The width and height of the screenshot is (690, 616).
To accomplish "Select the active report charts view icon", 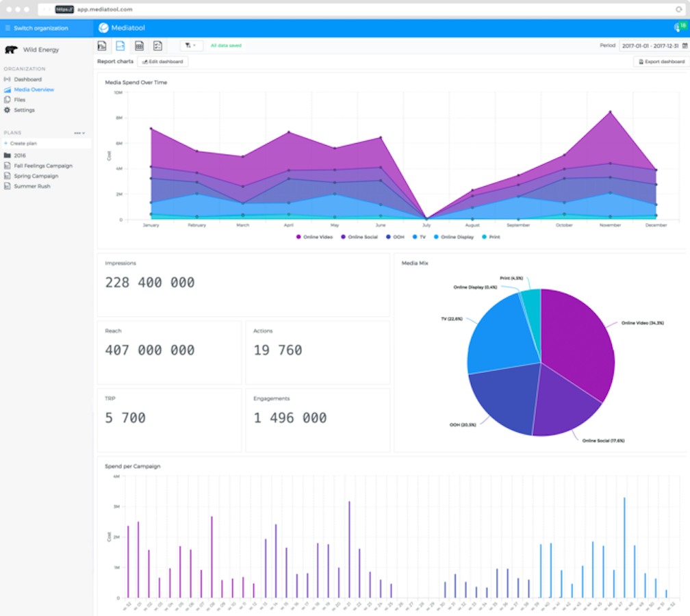I will pyautogui.click(x=120, y=46).
